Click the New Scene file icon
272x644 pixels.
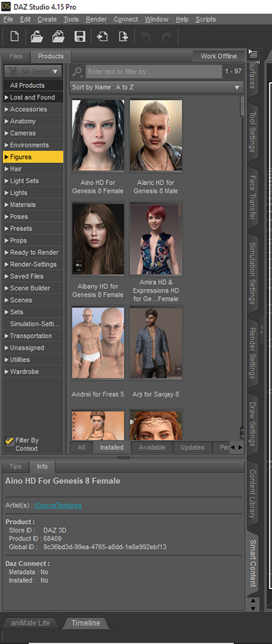[x=14, y=36]
